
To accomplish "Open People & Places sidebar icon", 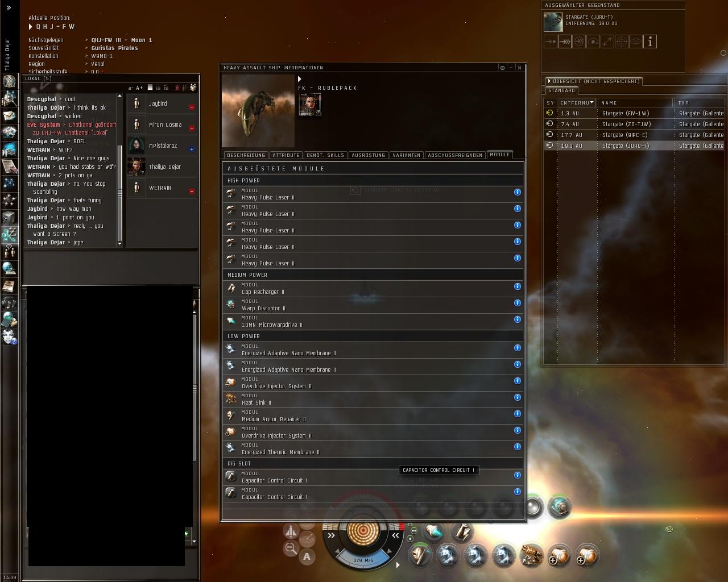I will pyautogui.click(x=9, y=98).
